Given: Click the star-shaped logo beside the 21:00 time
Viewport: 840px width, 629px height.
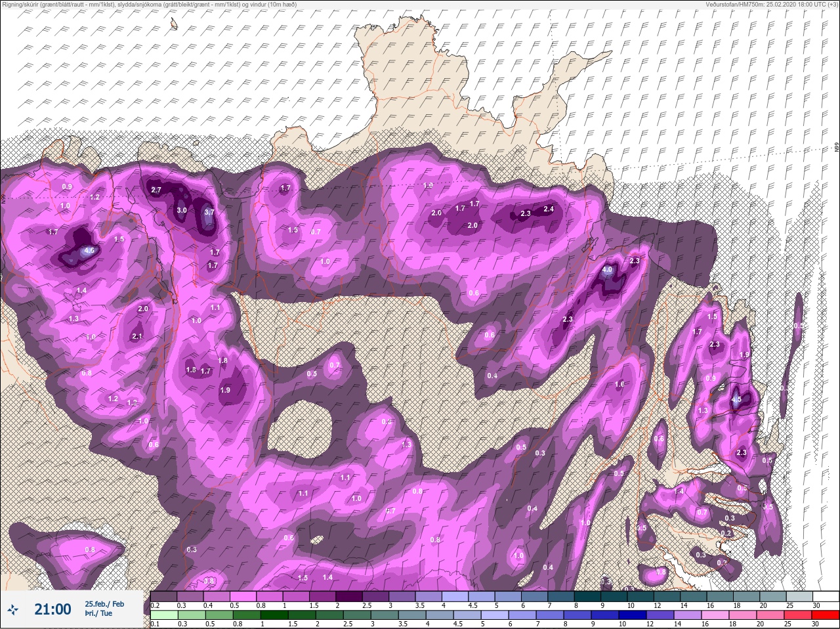Looking at the screenshot, I should (x=13, y=610).
